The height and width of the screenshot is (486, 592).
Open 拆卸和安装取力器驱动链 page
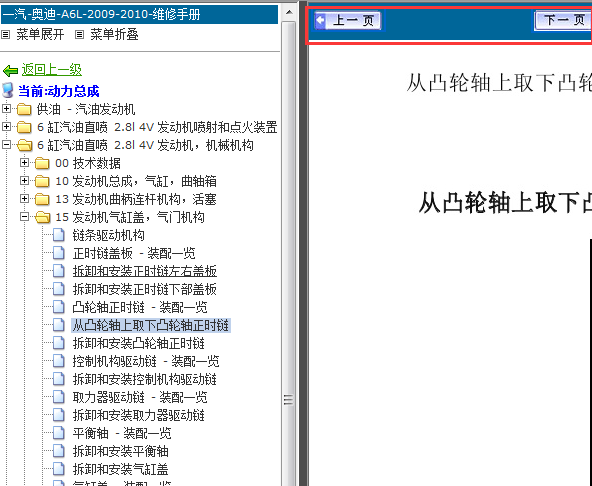[x=139, y=416]
